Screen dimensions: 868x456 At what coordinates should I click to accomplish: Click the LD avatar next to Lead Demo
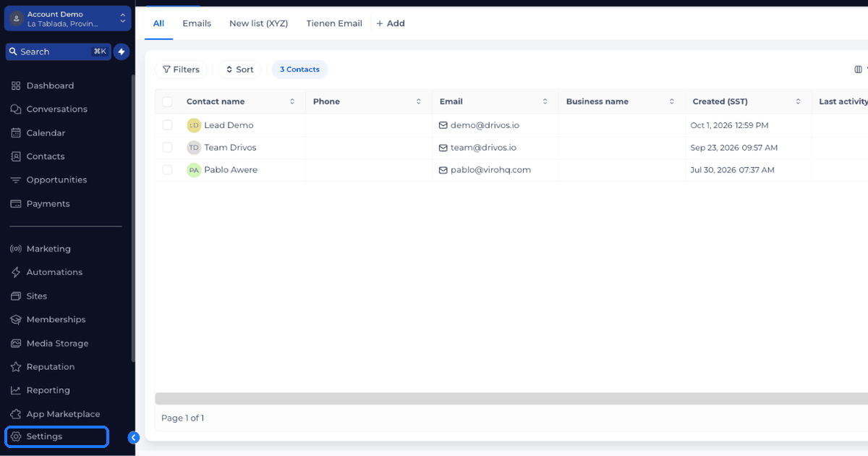click(x=194, y=125)
